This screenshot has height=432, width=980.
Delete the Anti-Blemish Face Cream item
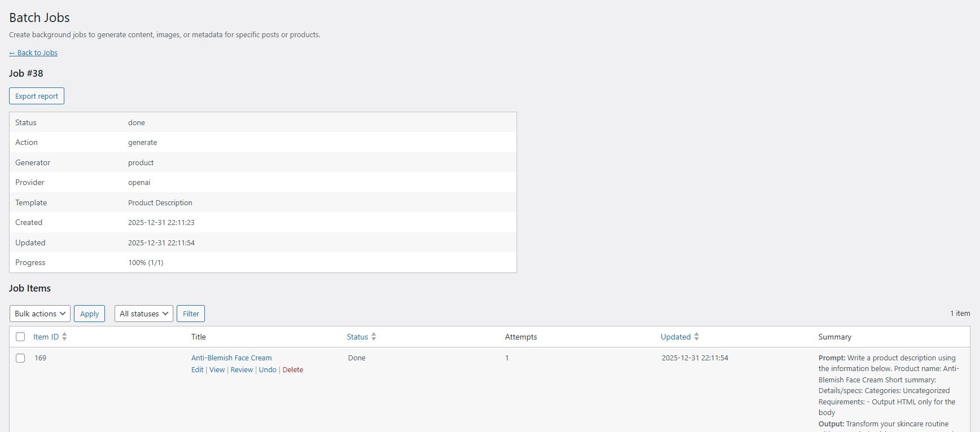292,370
